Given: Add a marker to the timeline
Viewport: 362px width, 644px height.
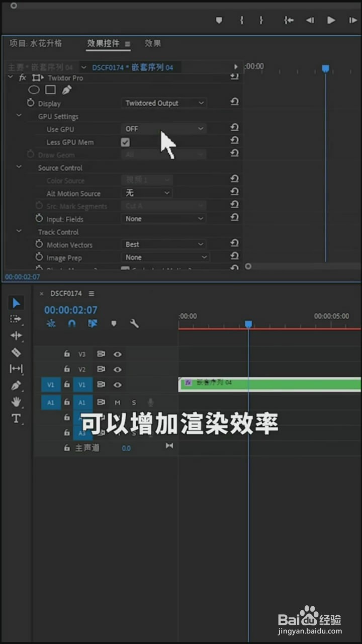Looking at the screenshot, I should coord(114,324).
